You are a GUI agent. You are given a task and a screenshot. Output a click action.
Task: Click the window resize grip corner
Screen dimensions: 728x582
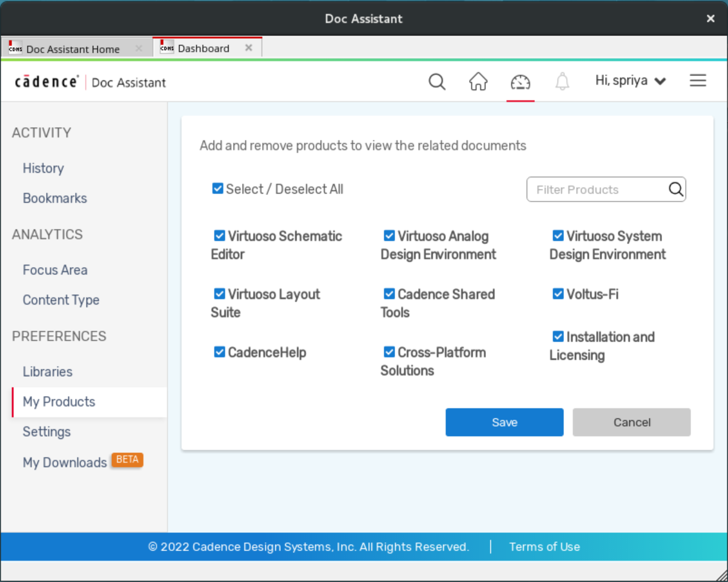coord(720,574)
